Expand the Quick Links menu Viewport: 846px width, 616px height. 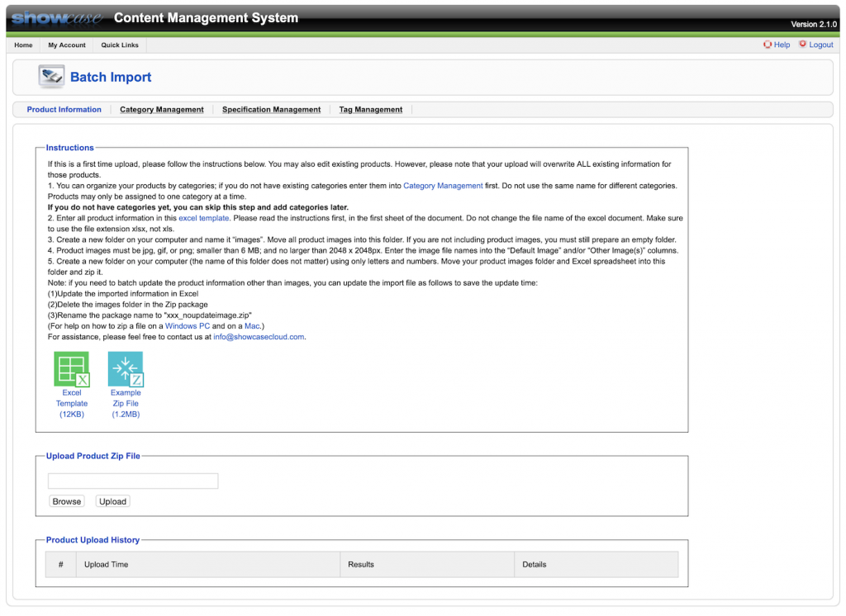click(x=120, y=45)
